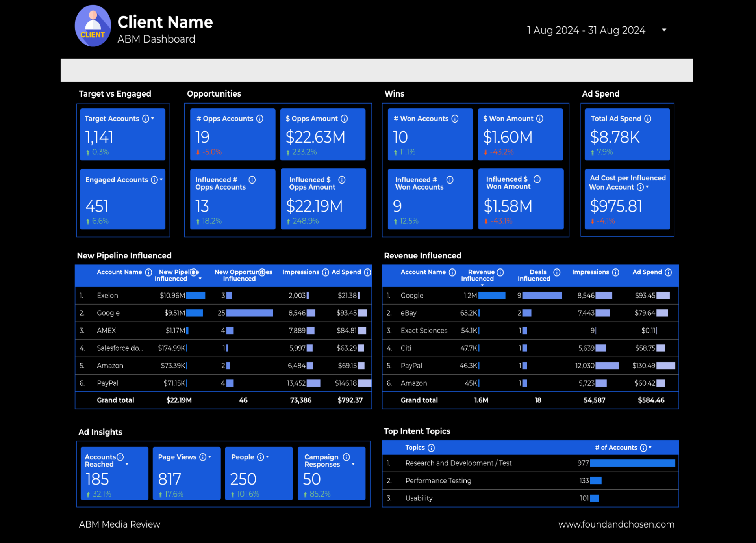This screenshot has width=756, height=543.
Task: Click info icon on Influenced # Won Accounts
Action: [450, 180]
